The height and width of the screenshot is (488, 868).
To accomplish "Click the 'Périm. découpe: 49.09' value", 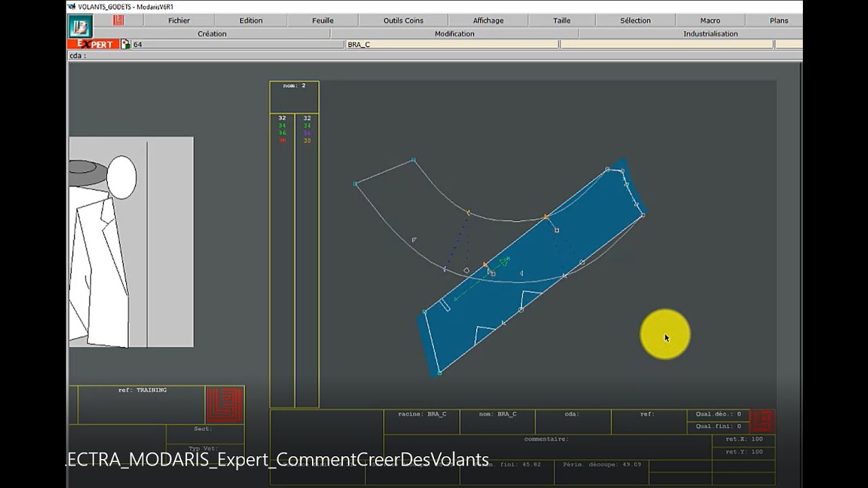I will coord(602,465).
